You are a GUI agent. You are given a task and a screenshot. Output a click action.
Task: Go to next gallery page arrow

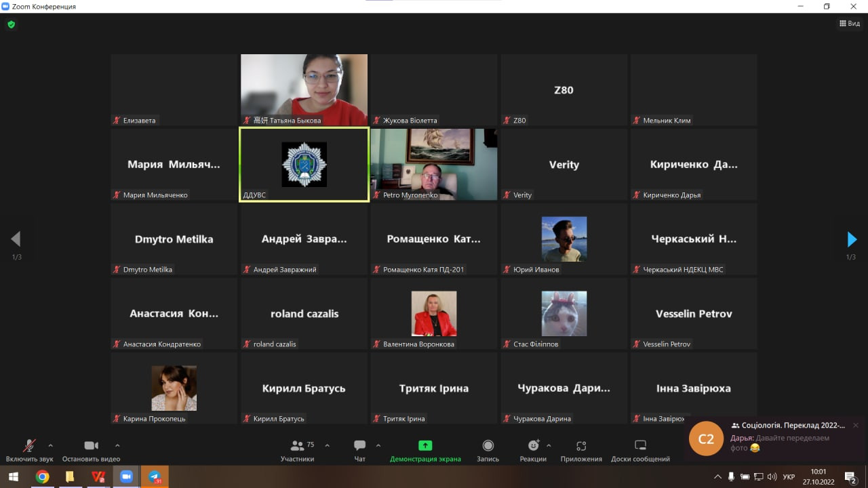(852, 239)
